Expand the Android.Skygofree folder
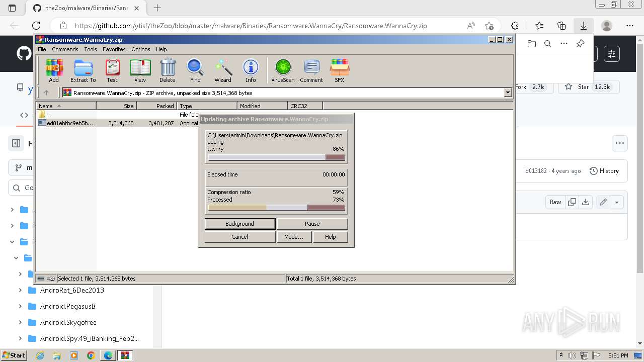Viewport: 644px width, 362px height. pos(20,322)
